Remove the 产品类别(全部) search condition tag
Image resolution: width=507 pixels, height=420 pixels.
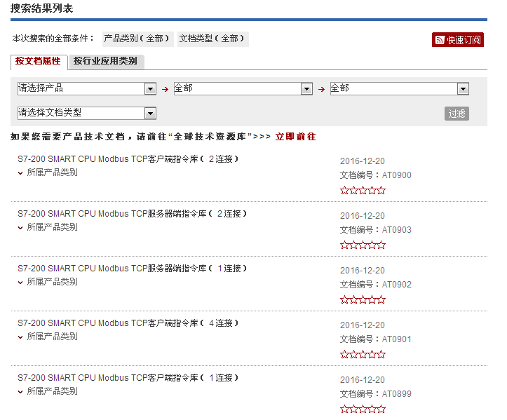point(137,39)
